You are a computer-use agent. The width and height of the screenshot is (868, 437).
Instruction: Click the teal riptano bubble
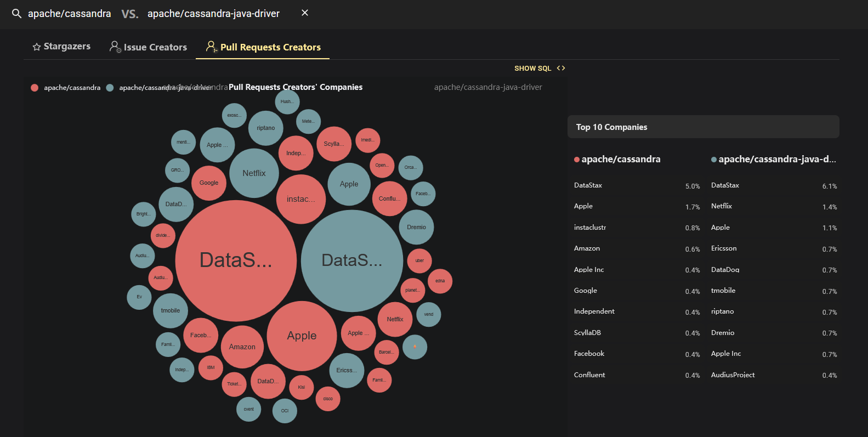[x=266, y=128]
